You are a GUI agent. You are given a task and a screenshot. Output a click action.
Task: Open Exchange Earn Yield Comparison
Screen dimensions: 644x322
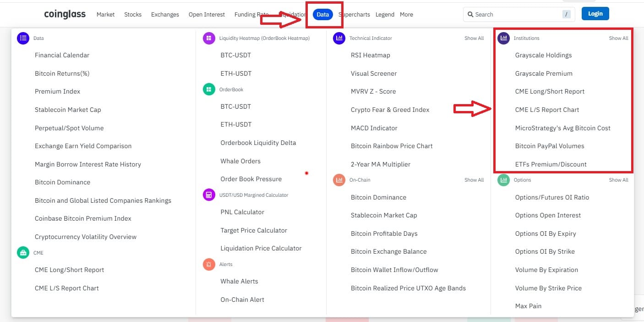tap(83, 146)
